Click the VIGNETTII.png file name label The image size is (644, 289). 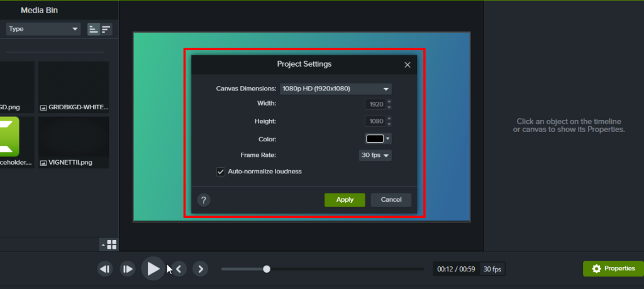(x=70, y=163)
